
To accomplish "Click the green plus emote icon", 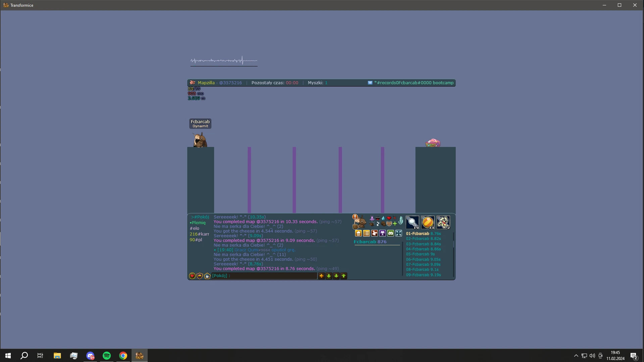I will coord(395,224).
